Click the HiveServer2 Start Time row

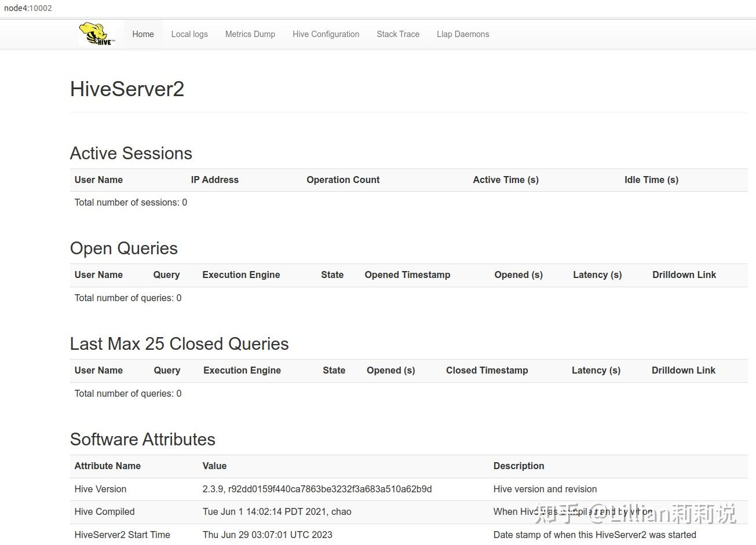point(122,535)
